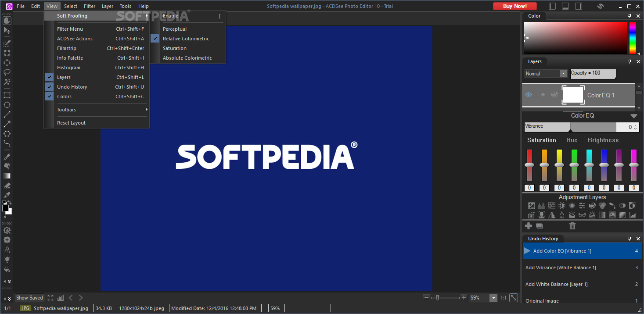Add the sunglasses adjustment layer
Image resolution: width=644 pixels, height=314 pixels.
coord(582,215)
